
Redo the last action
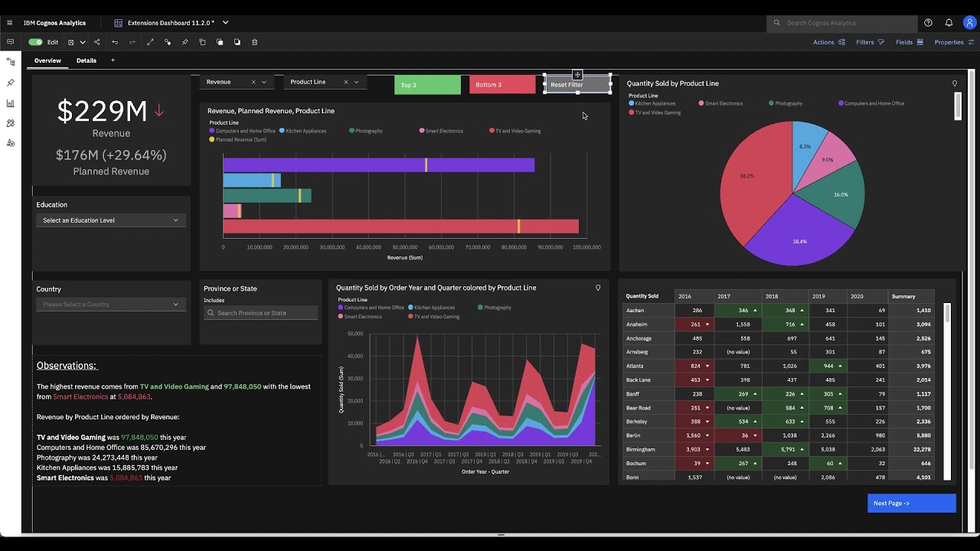point(132,42)
